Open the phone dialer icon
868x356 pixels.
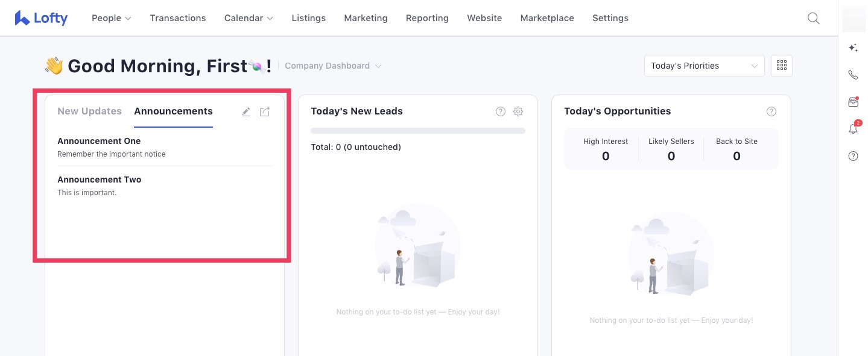853,75
